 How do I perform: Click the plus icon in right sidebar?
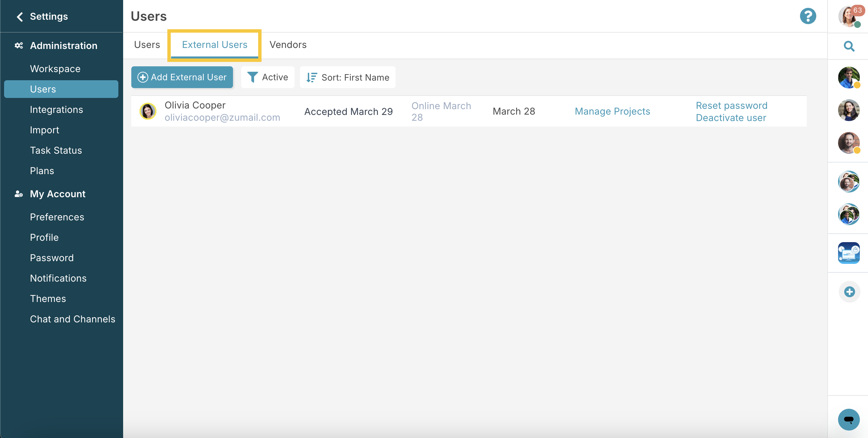(x=849, y=292)
